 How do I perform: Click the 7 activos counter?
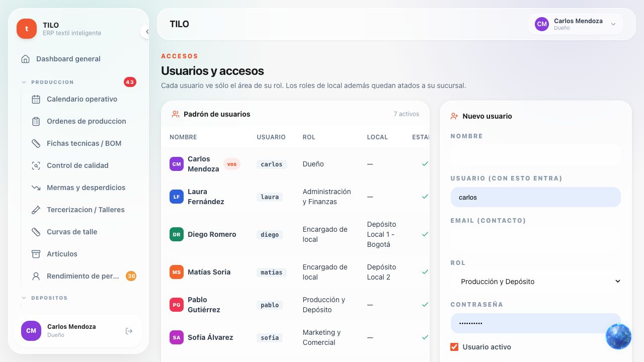(x=407, y=114)
